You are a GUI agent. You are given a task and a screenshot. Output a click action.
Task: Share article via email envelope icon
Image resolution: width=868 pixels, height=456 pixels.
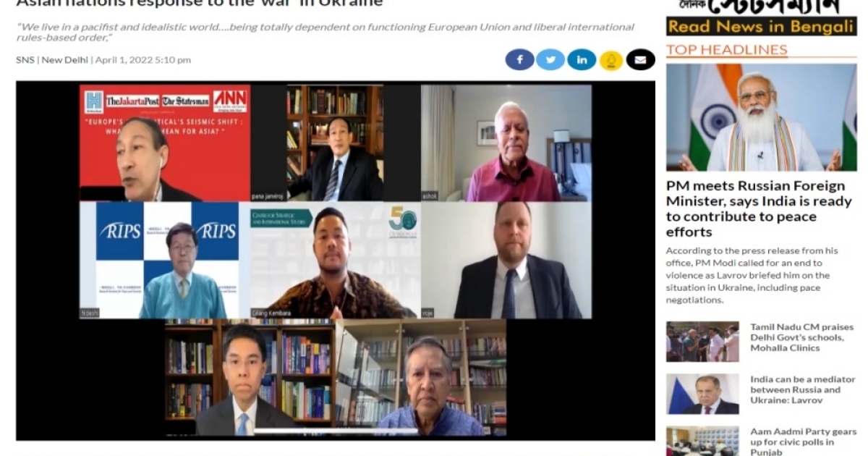[x=640, y=59]
